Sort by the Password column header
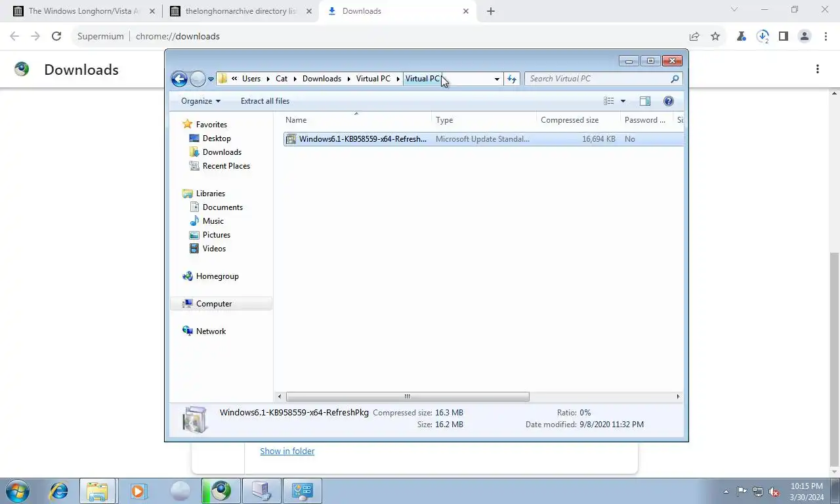The width and height of the screenshot is (840, 504). 646,120
